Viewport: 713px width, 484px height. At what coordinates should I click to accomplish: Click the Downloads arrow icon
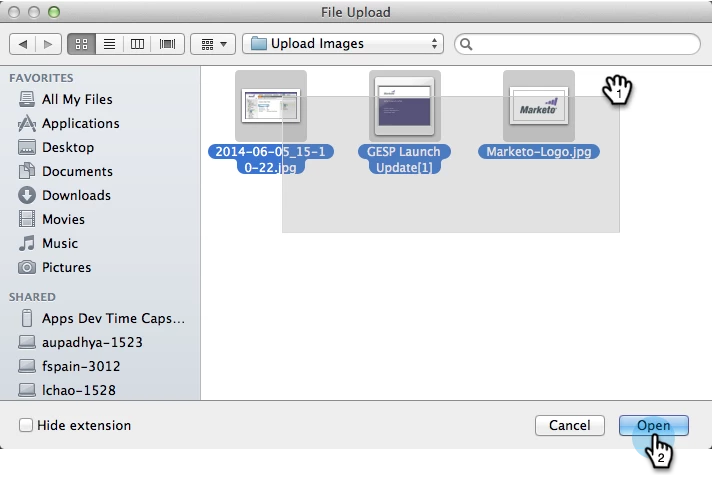tap(27, 195)
